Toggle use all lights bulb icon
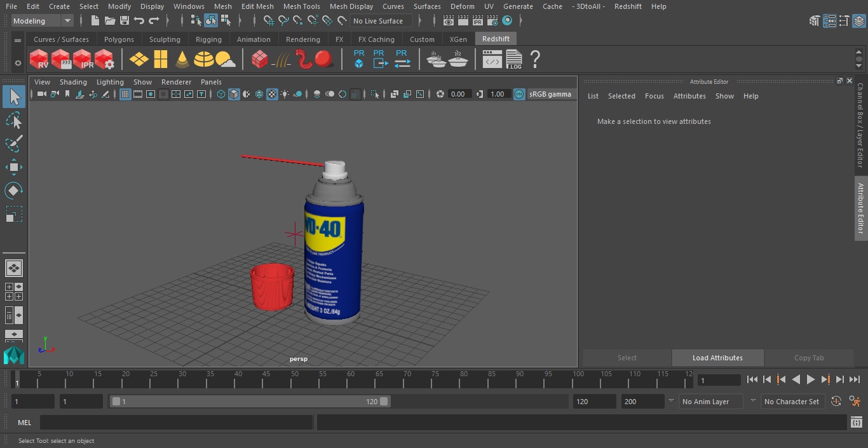Screen dimensions: 868x448 coord(285,94)
